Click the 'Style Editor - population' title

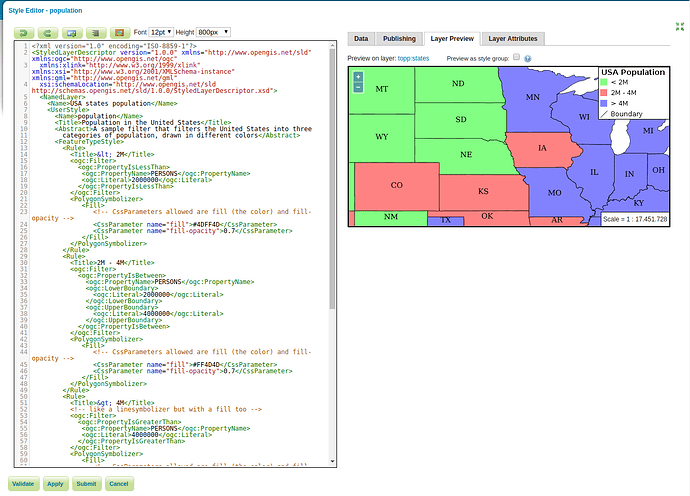45,11
